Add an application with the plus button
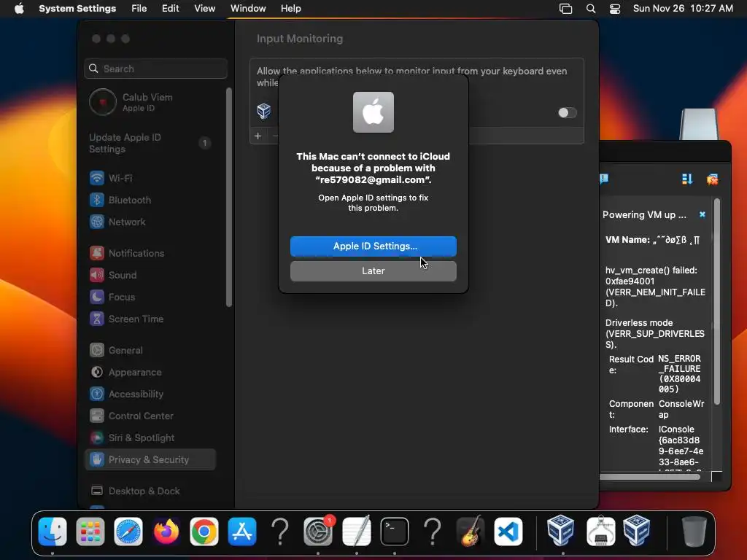This screenshot has height=560, width=747. pos(258,136)
